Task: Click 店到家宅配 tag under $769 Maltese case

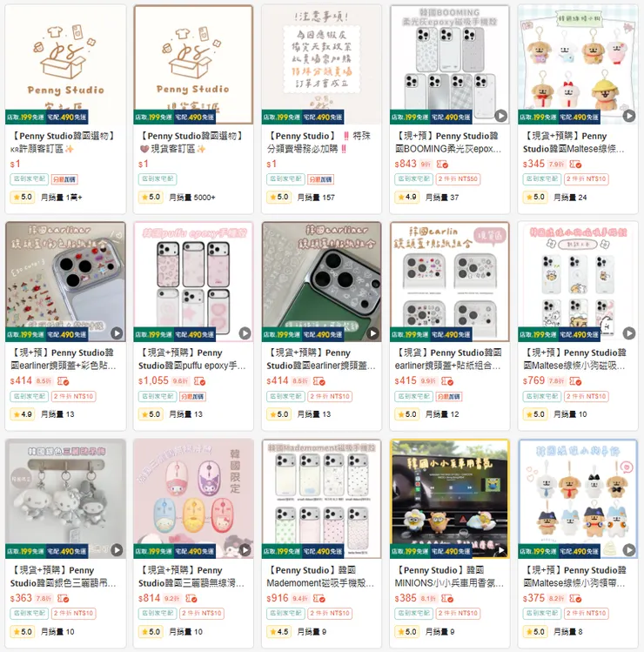Action: click(x=541, y=396)
